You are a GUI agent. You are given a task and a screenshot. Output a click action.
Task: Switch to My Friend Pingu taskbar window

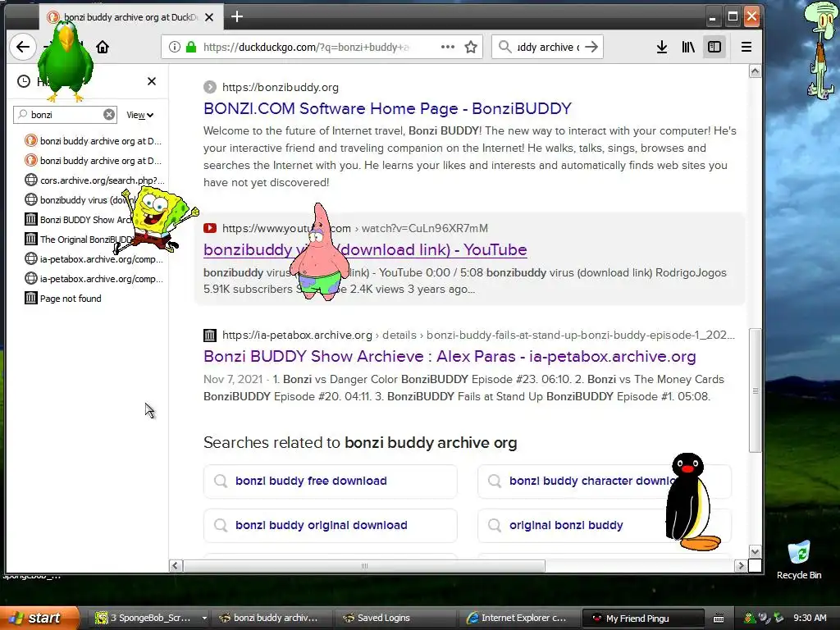pos(641,618)
